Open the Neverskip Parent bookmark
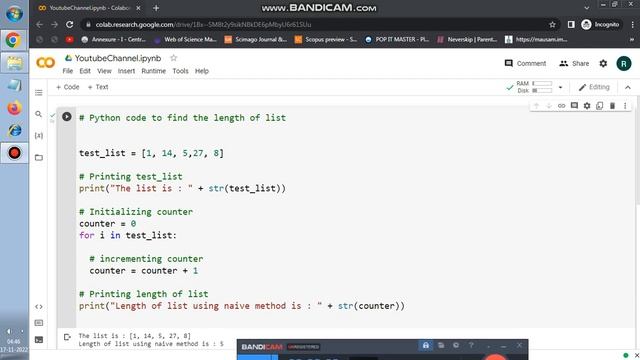This screenshot has width=640, height=360. coord(467,40)
